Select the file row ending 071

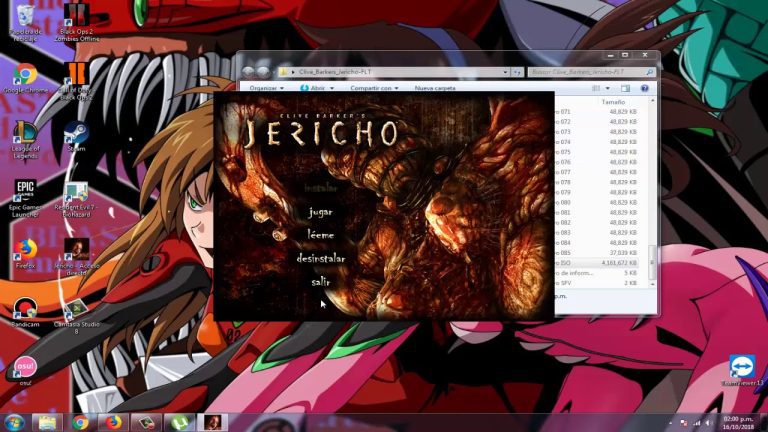596,112
